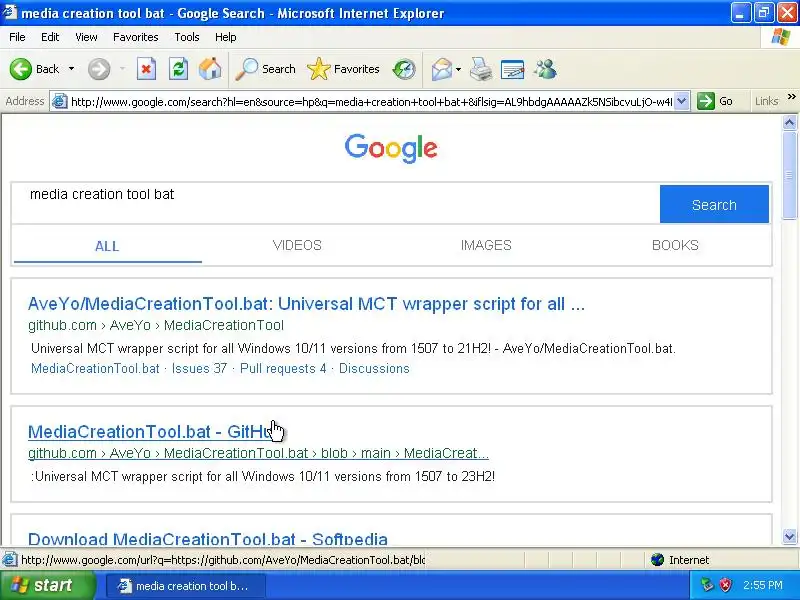Click the github.com blob main breadcrumb link
This screenshot has width=800, height=600.
pyautogui.click(x=258, y=453)
